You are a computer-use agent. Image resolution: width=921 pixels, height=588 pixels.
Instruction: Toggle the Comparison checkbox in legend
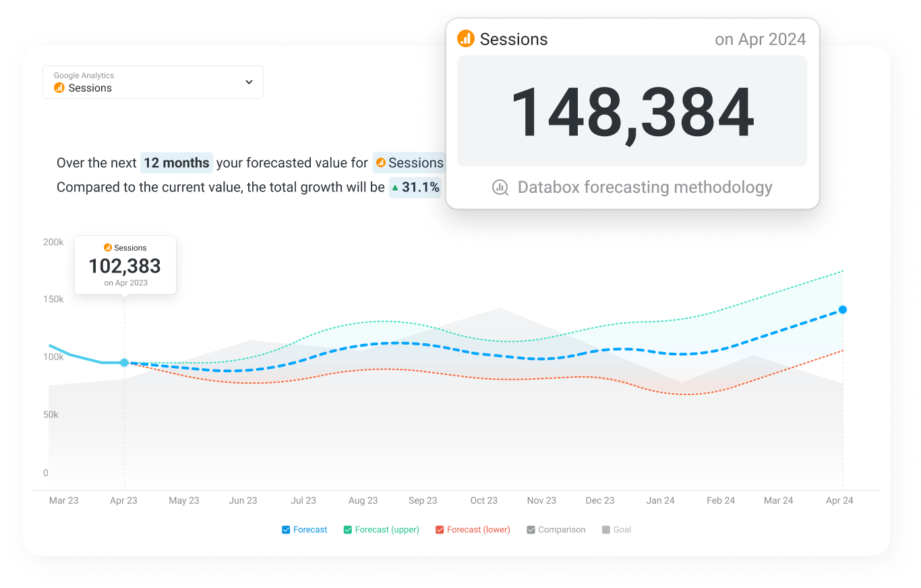[531, 530]
